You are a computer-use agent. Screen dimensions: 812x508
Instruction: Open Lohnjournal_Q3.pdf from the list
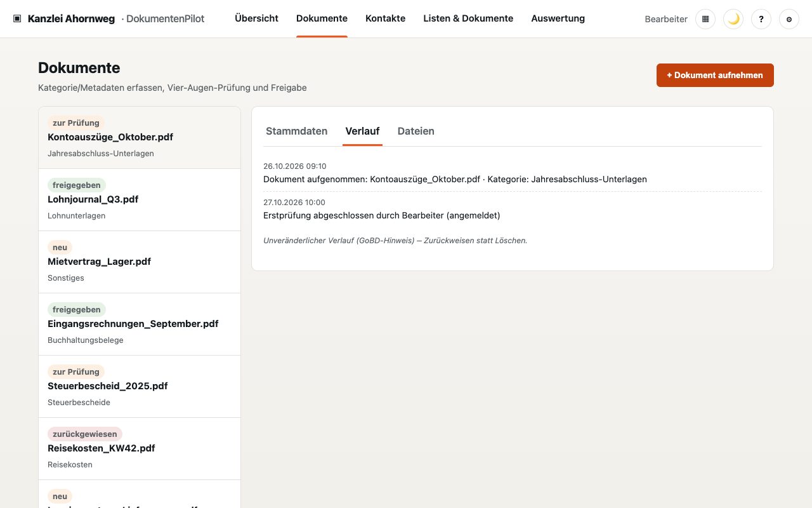tap(140, 200)
